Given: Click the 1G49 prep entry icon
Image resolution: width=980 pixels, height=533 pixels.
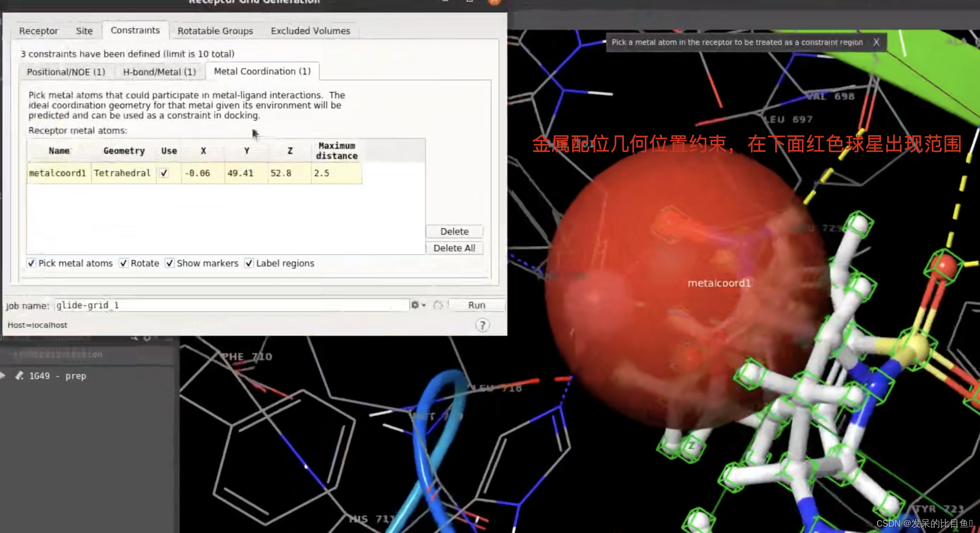Looking at the screenshot, I should coord(20,376).
